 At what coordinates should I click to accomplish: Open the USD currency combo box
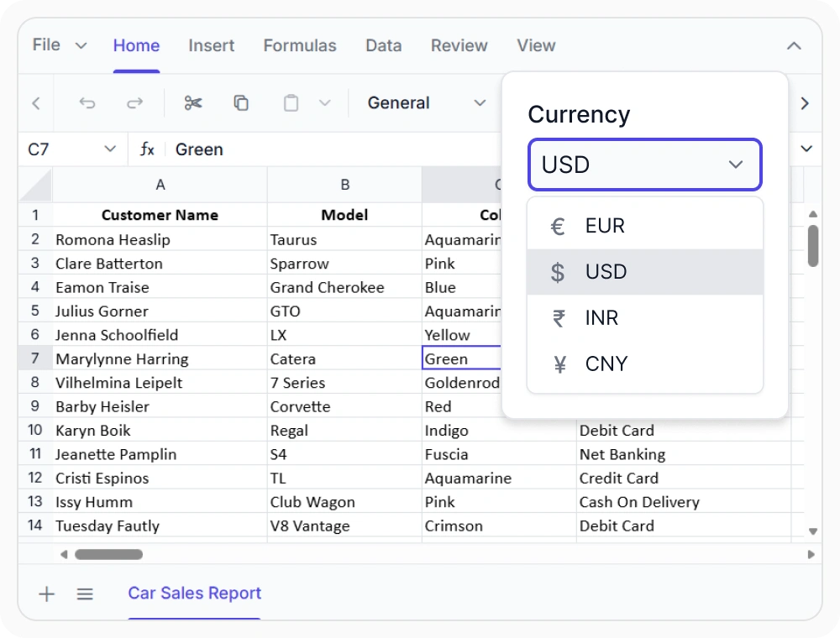point(645,165)
